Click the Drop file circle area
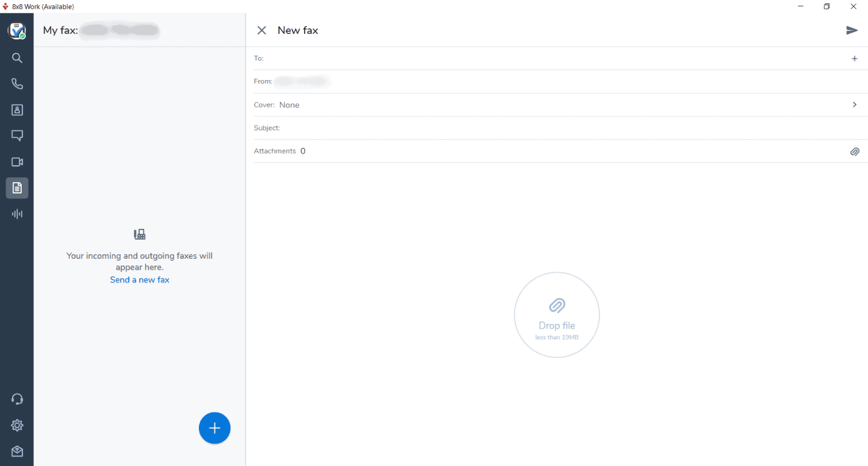The height and width of the screenshot is (466, 868). click(x=556, y=315)
